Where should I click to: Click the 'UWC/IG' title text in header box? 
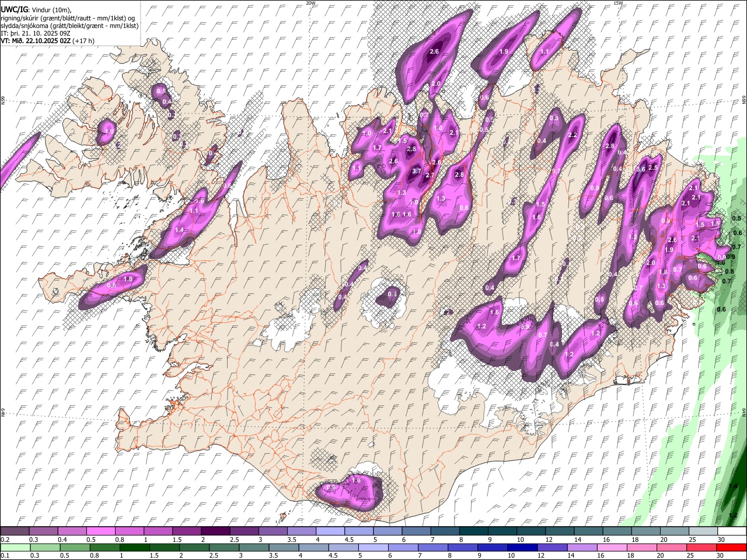14,9
